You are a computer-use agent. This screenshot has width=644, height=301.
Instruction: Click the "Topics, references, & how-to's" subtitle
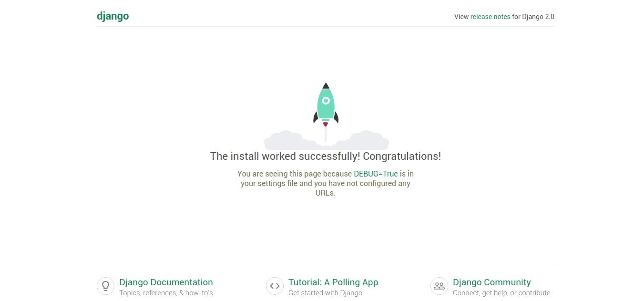pyautogui.click(x=166, y=293)
